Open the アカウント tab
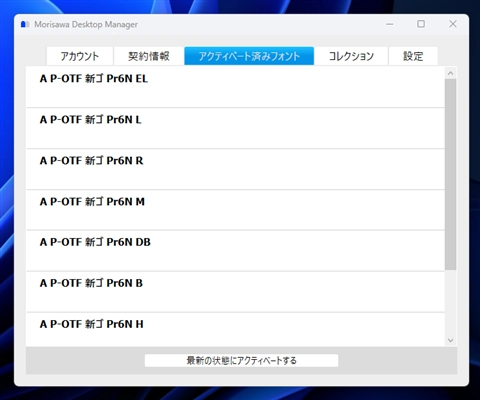Image resolution: width=480 pixels, height=400 pixels. coord(80,56)
